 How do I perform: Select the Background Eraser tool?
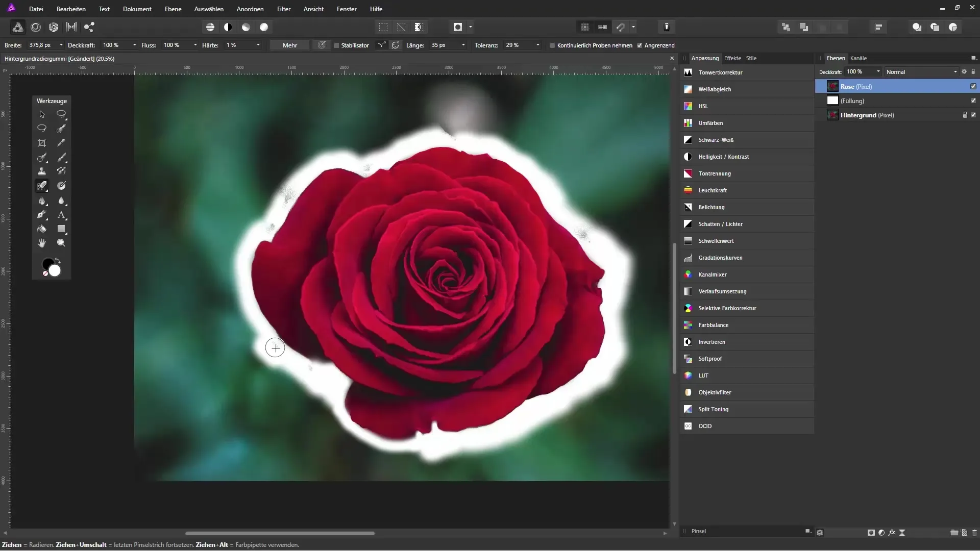tap(42, 186)
